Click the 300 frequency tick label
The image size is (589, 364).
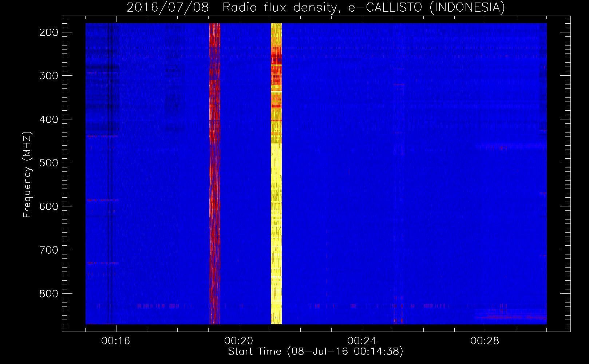point(49,76)
